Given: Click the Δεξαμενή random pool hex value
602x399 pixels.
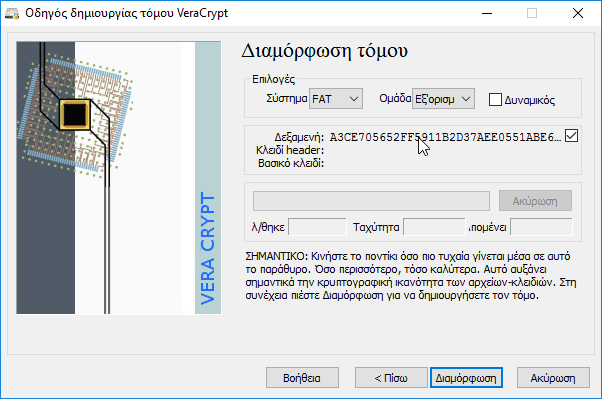Looking at the screenshot, I should tap(445, 137).
